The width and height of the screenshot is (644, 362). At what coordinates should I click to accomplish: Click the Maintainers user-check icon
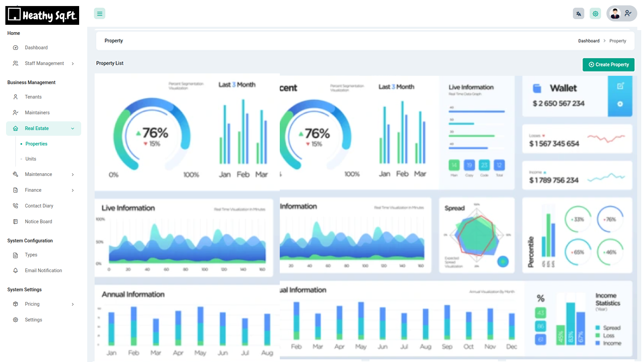pos(15,113)
